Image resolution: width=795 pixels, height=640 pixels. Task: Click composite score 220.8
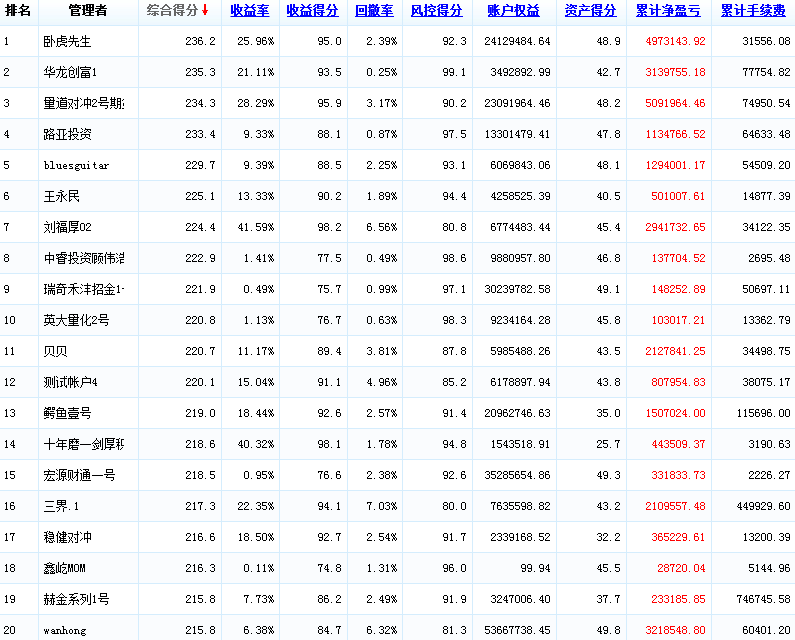[200, 319]
